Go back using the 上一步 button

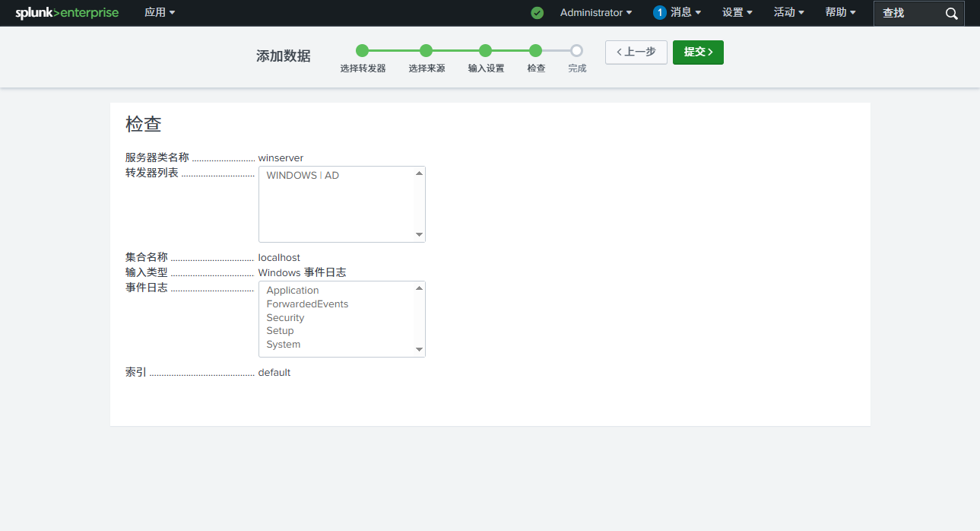636,52
